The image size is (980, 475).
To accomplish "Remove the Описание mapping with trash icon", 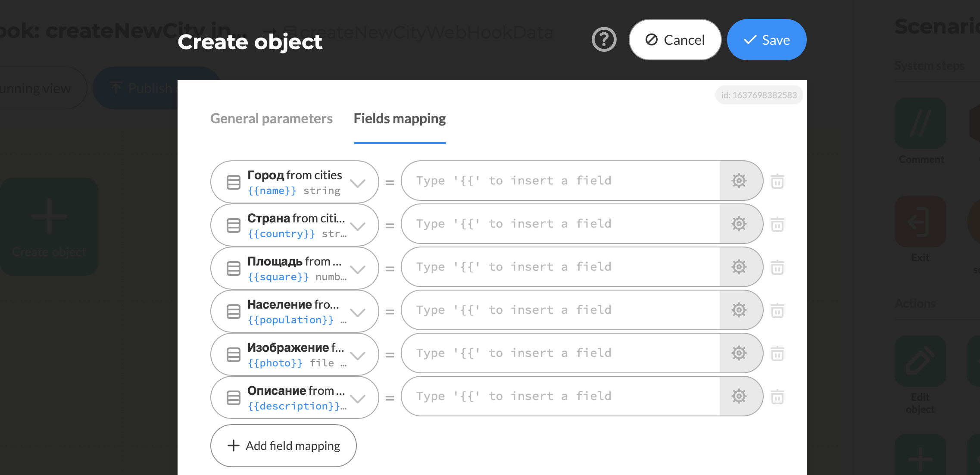I will coord(777,397).
